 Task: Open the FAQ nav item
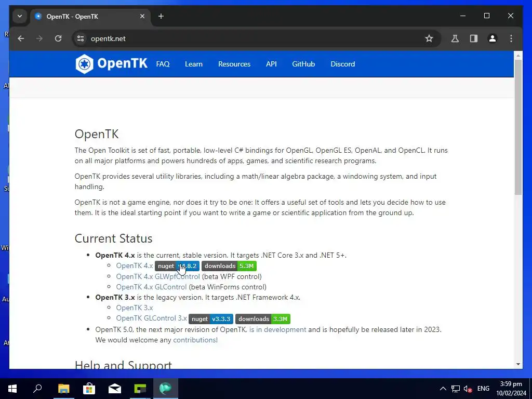(163, 64)
